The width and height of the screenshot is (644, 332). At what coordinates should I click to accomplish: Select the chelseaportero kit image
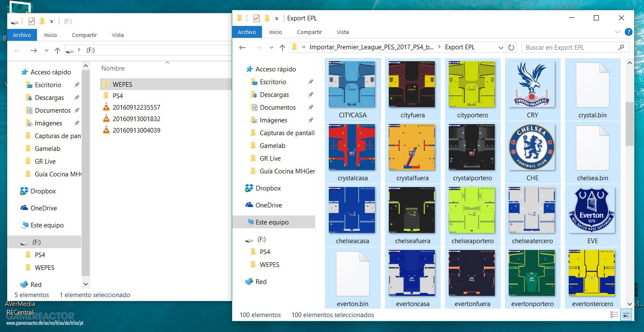(472, 210)
